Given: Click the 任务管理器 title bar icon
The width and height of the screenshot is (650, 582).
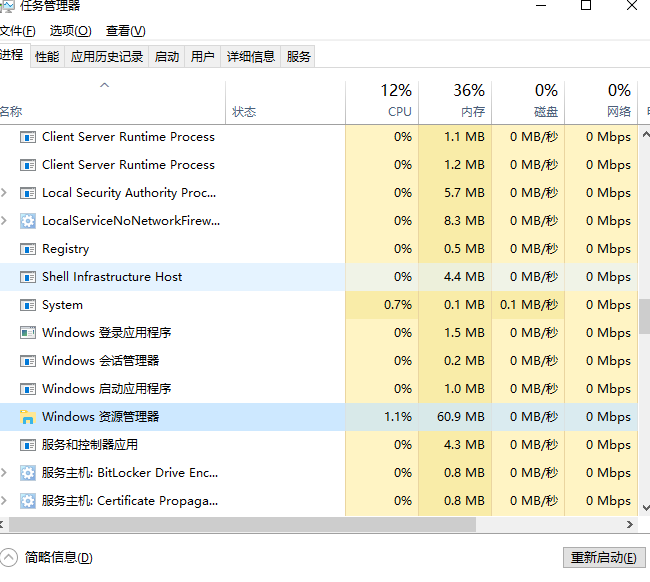Looking at the screenshot, I should pos(7,6).
